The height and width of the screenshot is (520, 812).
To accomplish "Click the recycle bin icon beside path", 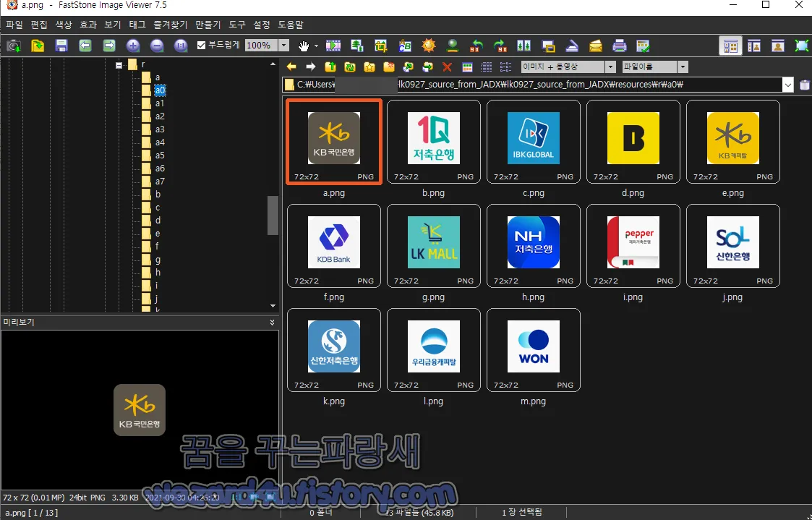I will pyautogui.click(x=804, y=85).
